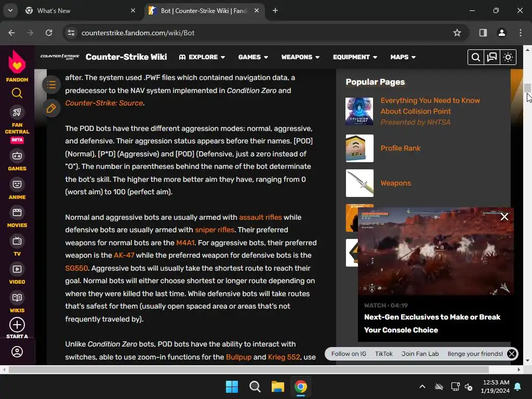
Task: Show hidden system tray icons
Action: (x=422, y=387)
